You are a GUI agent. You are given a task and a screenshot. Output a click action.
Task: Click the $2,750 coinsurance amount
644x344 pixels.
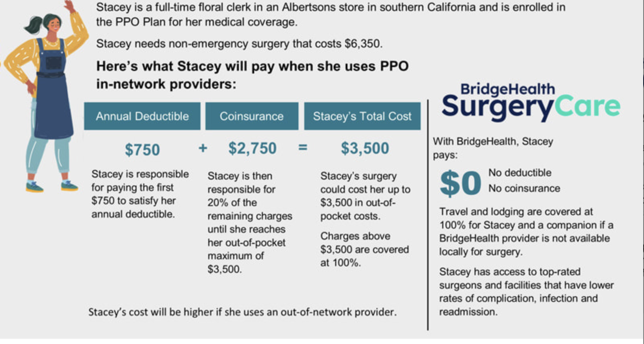coord(252,148)
